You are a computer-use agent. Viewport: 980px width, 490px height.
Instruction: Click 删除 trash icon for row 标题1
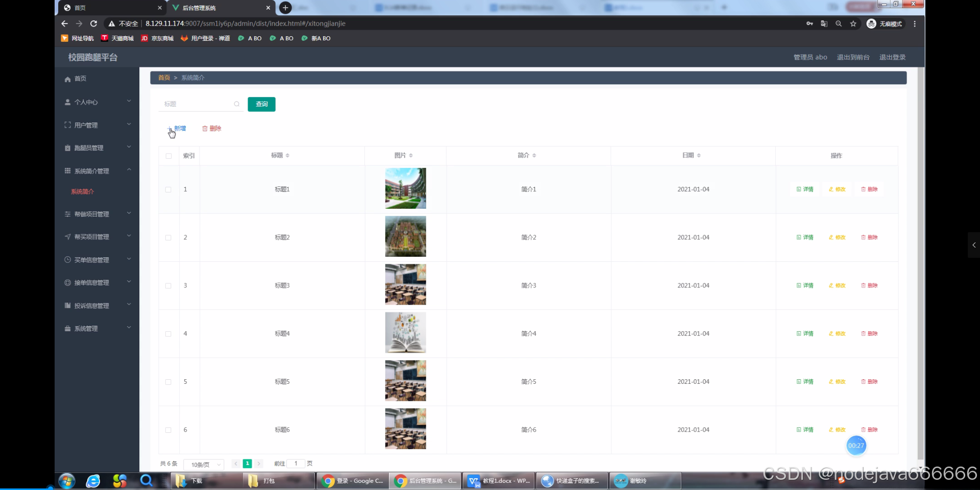pos(869,189)
